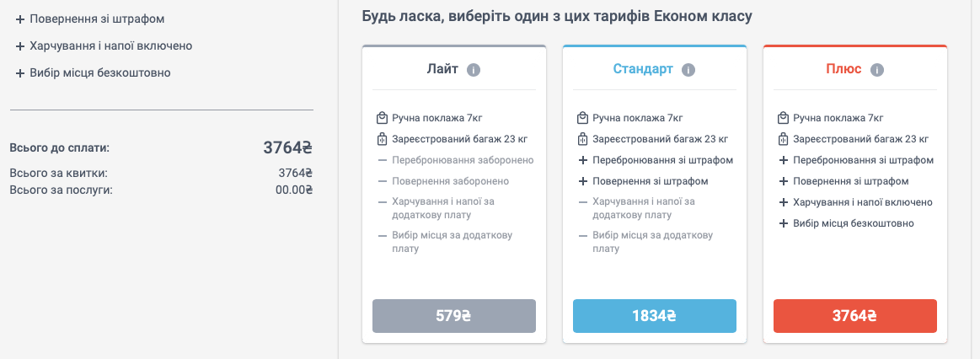
Task: Click the plus icon beside 'Вибір місця безкоштовно' in Плюс
Action: pos(783,223)
